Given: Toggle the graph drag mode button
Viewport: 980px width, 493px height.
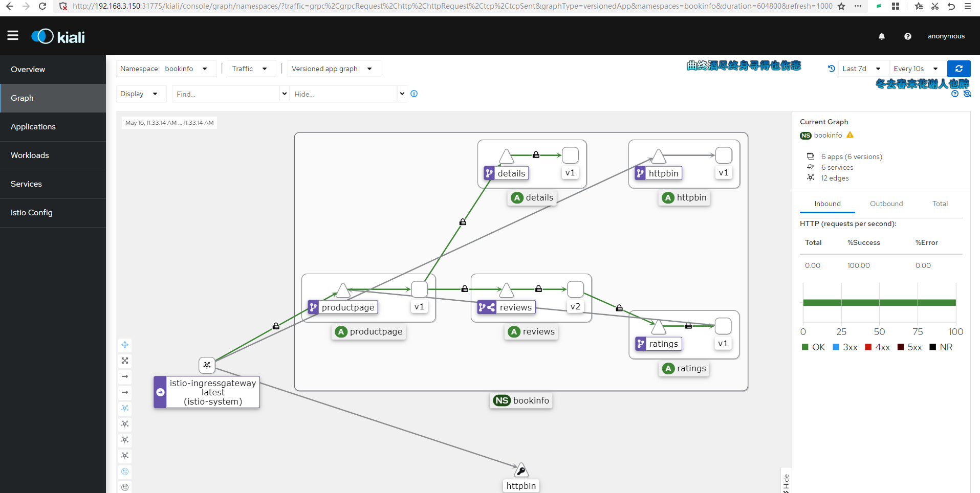Looking at the screenshot, I should click(x=125, y=345).
